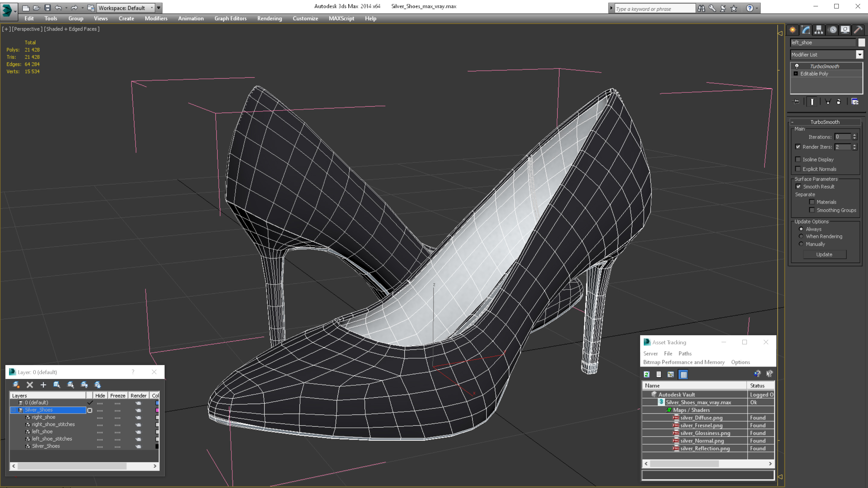Click the Open File folder icon
The height and width of the screenshot is (488, 868).
point(36,8)
